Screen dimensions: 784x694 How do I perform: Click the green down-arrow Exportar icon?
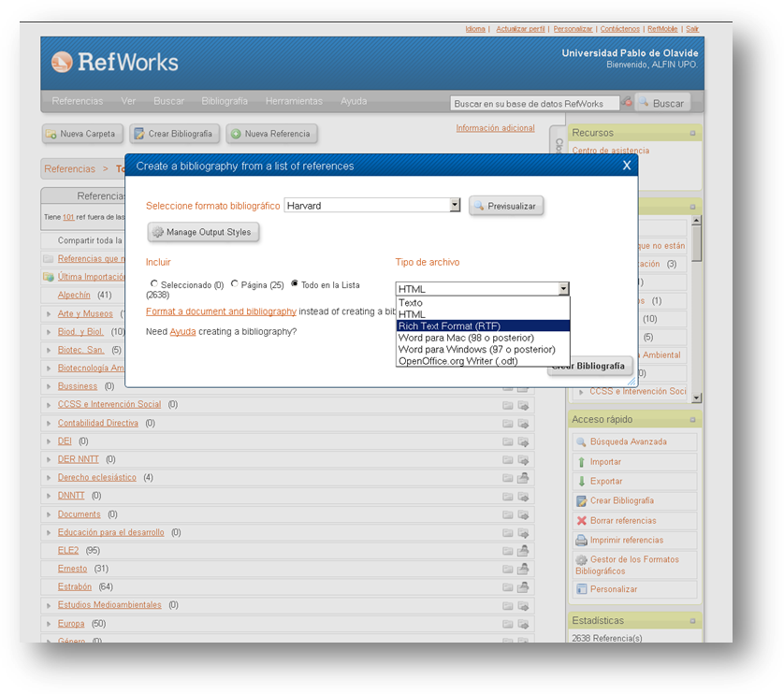pyautogui.click(x=581, y=482)
